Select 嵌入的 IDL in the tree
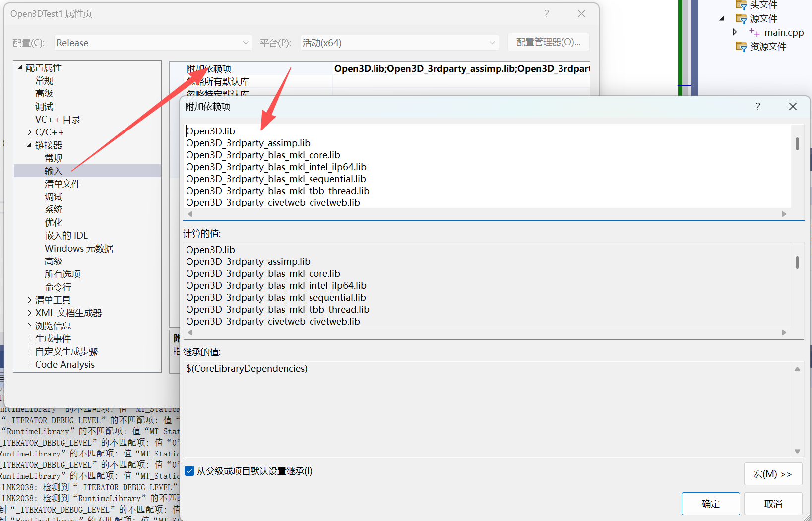Viewport: 812px width, 521px height. (66, 236)
